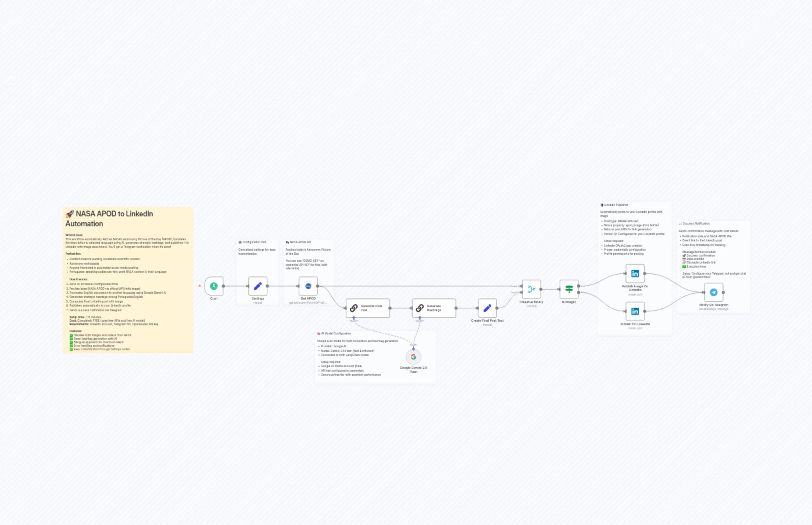The height and width of the screenshot is (525, 812).
Task: Open the Cron trigger node
Action: point(214,286)
